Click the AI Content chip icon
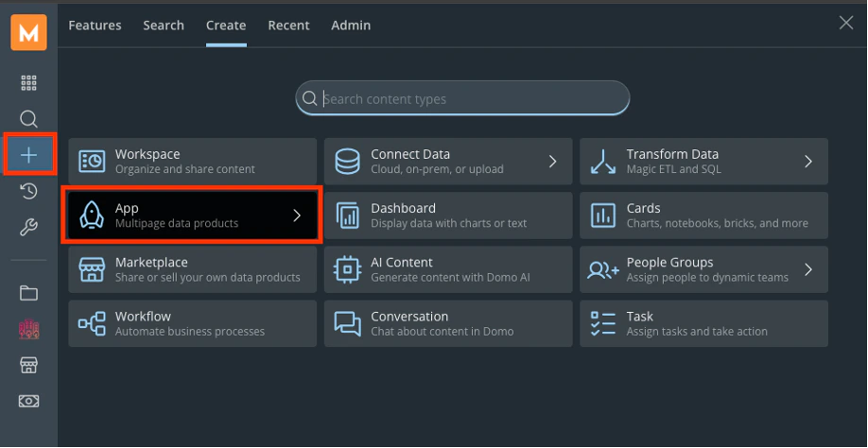Screen dimensions: 868x448 pos(348,269)
